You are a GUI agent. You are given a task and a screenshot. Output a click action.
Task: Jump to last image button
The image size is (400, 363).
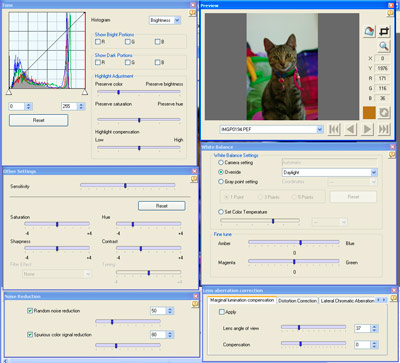click(384, 129)
